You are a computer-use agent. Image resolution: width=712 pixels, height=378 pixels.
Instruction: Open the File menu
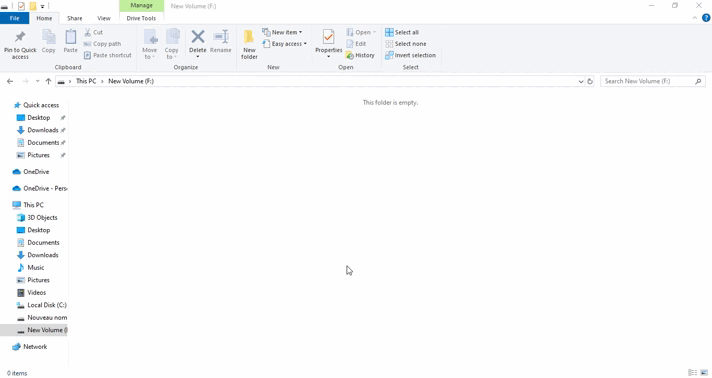(x=15, y=18)
